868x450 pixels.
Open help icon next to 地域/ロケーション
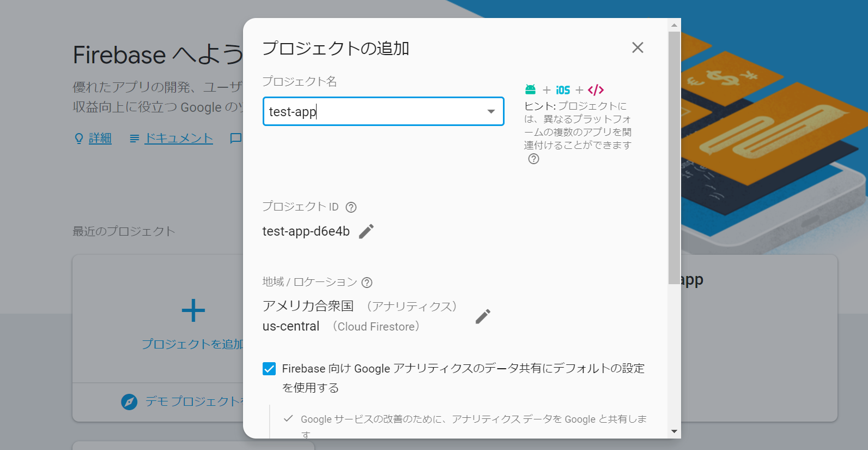coord(367,283)
